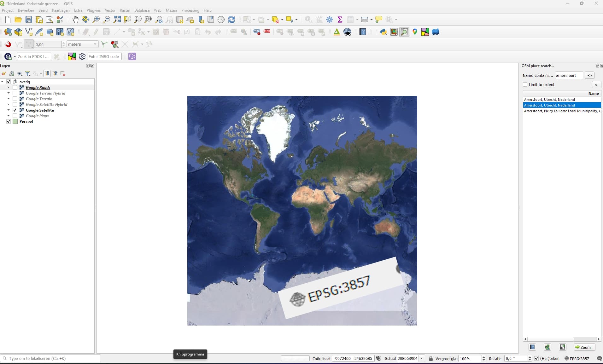Click the Zoom Full extent icon
Viewport: 603px width, 364px height.
click(x=117, y=20)
